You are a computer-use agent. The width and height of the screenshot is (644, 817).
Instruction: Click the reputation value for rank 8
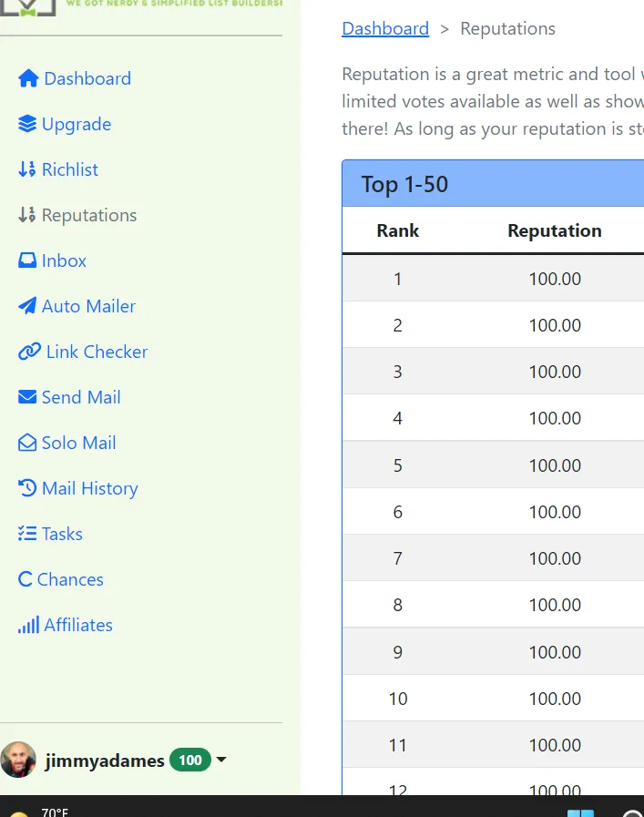click(x=555, y=605)
